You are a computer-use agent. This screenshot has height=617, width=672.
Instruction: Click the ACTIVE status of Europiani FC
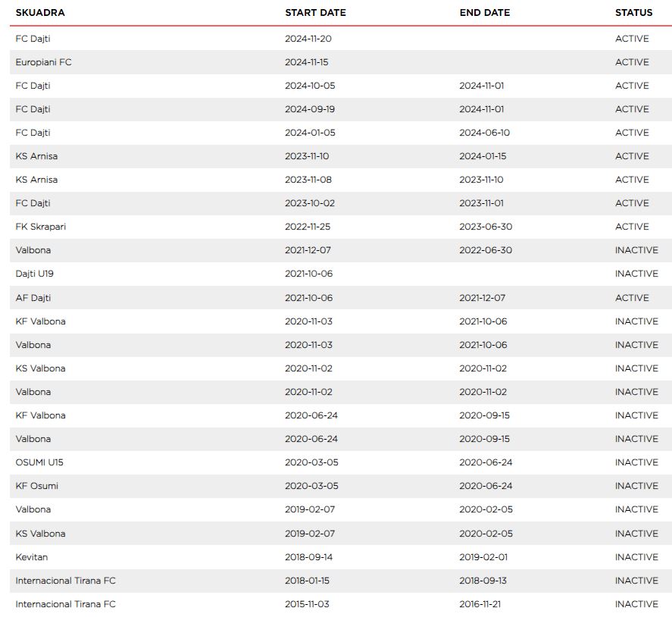[x=632, y=62]
